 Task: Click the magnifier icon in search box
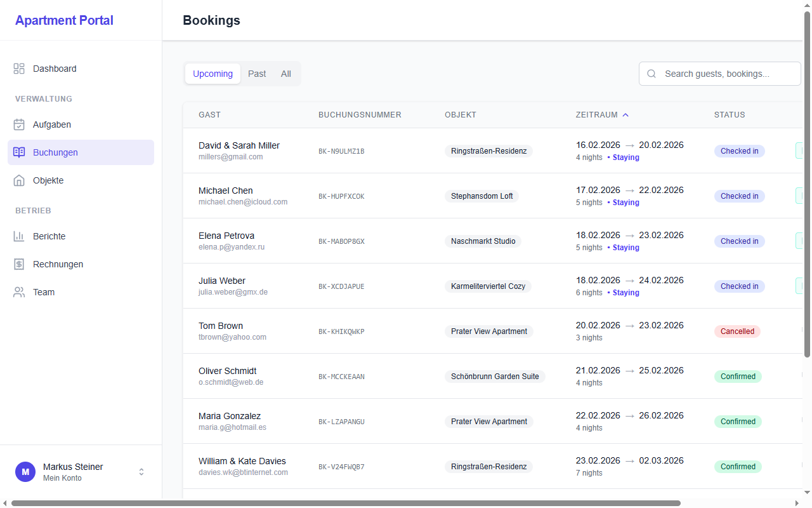coord(652,74)
